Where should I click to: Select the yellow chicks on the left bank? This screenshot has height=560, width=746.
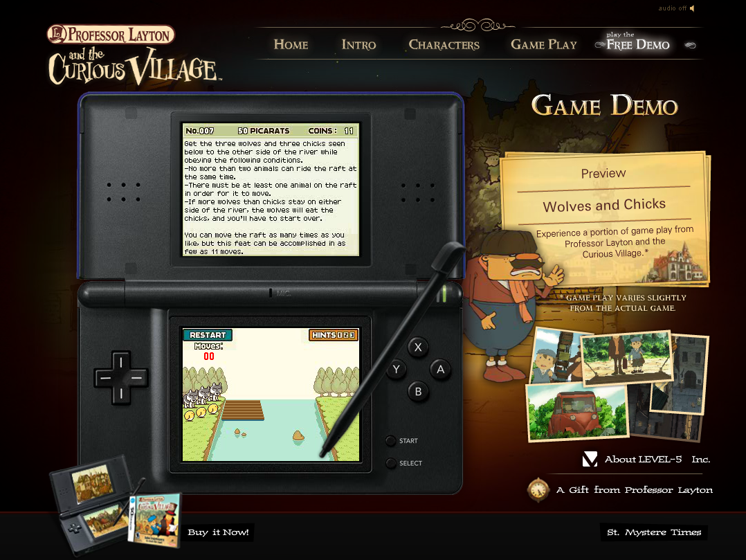coord(201,413)
